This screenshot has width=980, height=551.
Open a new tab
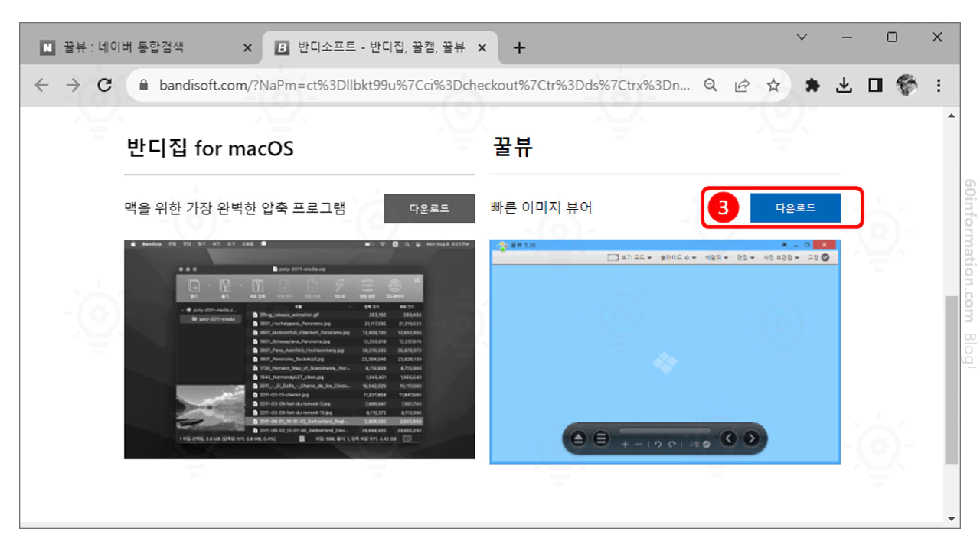pos(519,47)
